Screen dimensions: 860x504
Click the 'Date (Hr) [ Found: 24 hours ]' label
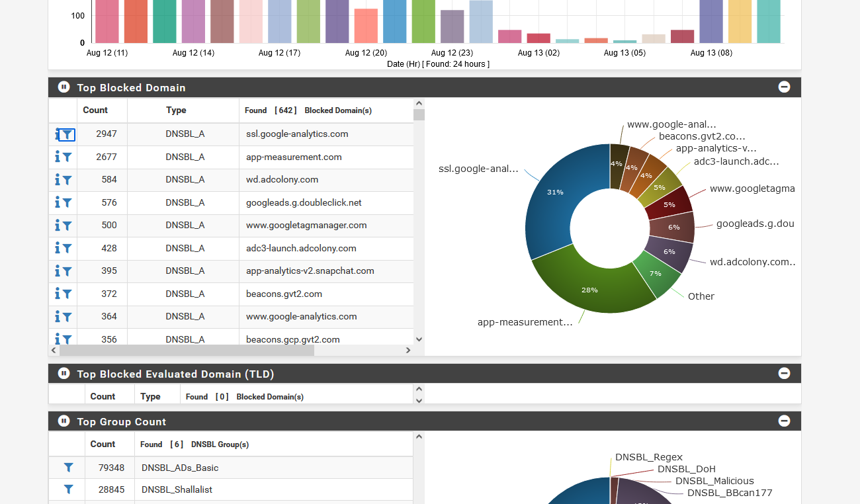coord(439,64)
